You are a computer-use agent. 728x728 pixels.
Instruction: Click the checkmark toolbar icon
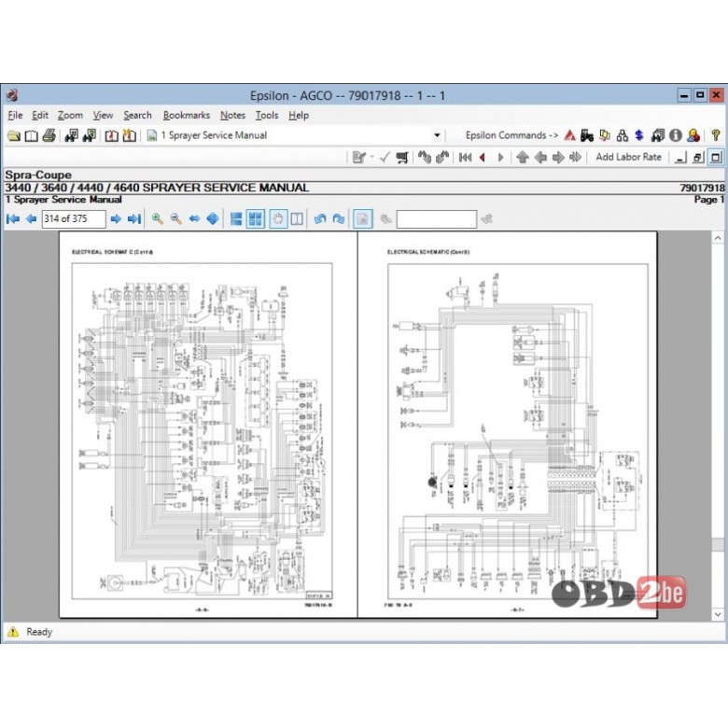tap(385, 158)
